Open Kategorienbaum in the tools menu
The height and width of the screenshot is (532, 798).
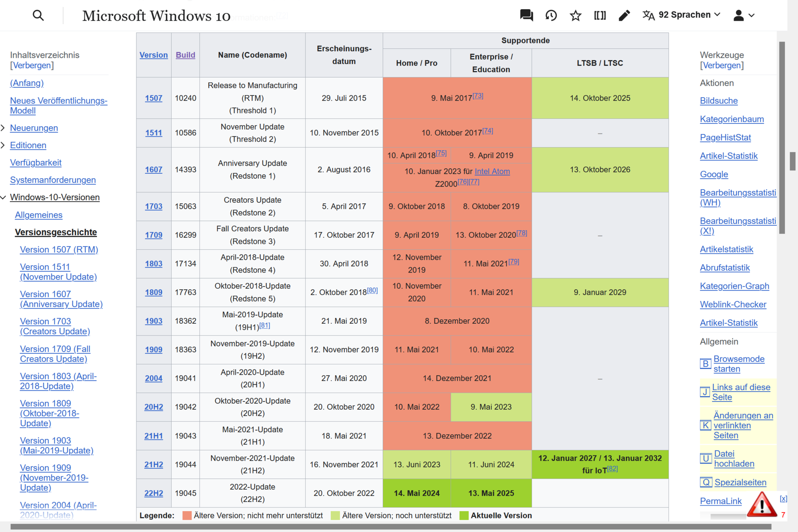point(731,119)
